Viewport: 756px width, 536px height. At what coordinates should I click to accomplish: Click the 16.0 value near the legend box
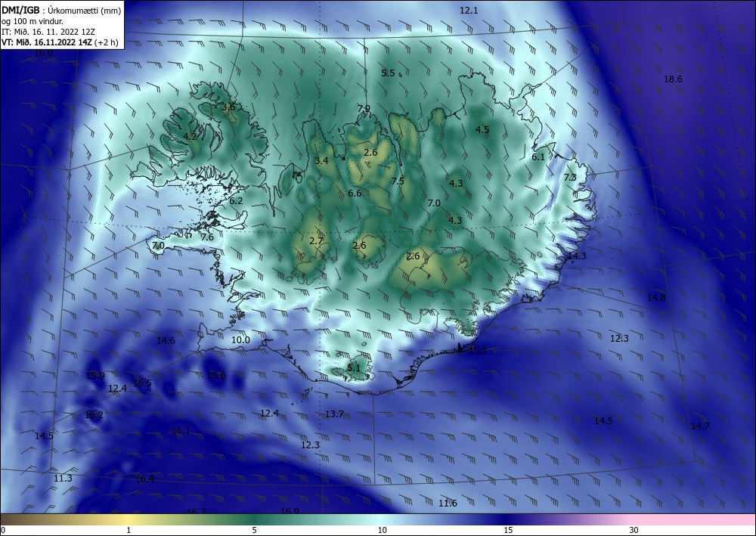pos(43,52)
